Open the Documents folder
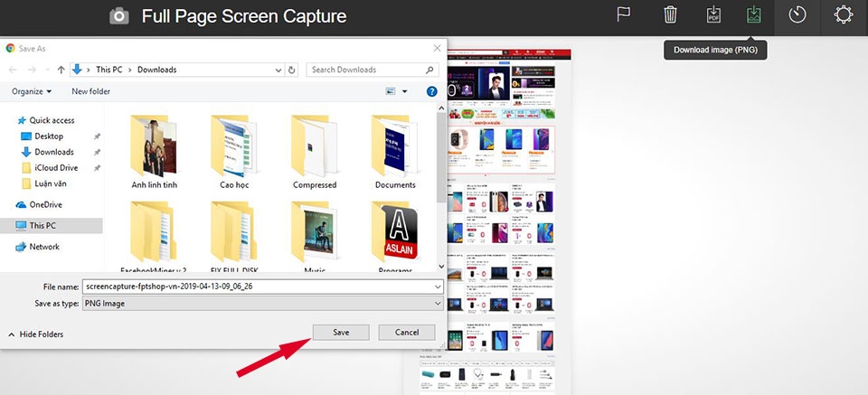This screenshot has height=395, width=868. (395, 153)
